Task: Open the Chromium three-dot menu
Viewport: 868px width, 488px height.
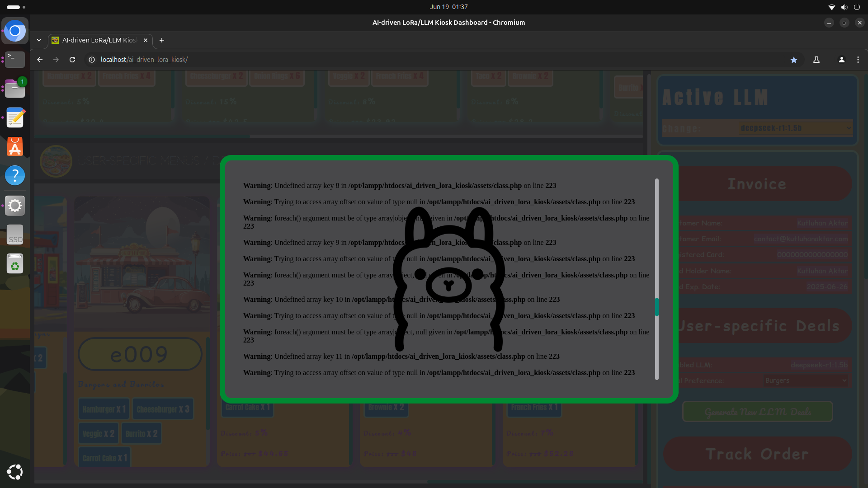Action: 858,60
